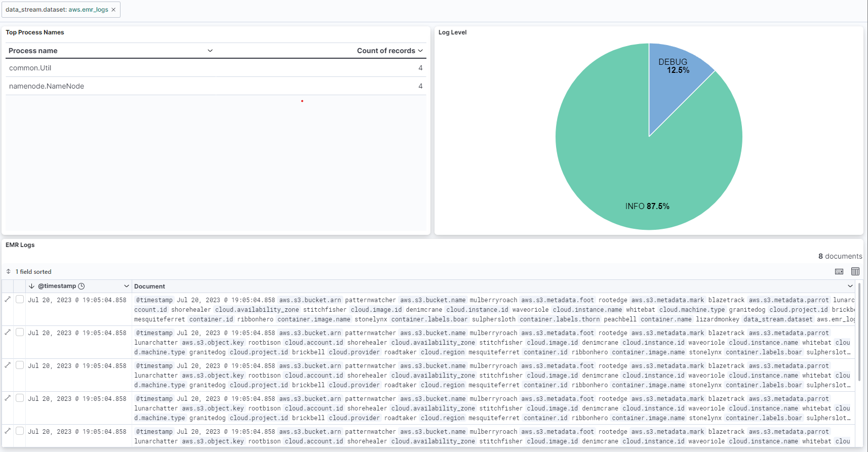This screenshot has width=868, height=452.
Task: Open keyboard shortcuts for EMR Logs table
Action: 839,272
